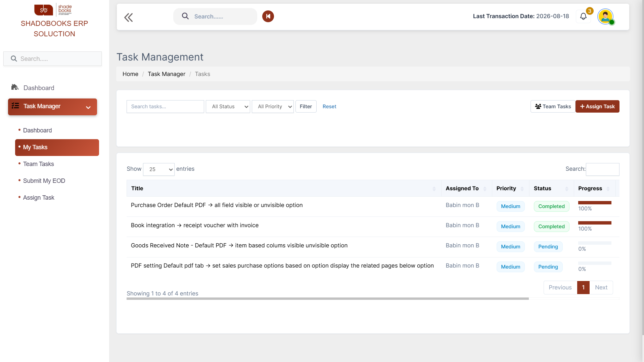Sort by Assigned To column arrows
Viewport: 644px width, 362px height.
click(485, 189)
